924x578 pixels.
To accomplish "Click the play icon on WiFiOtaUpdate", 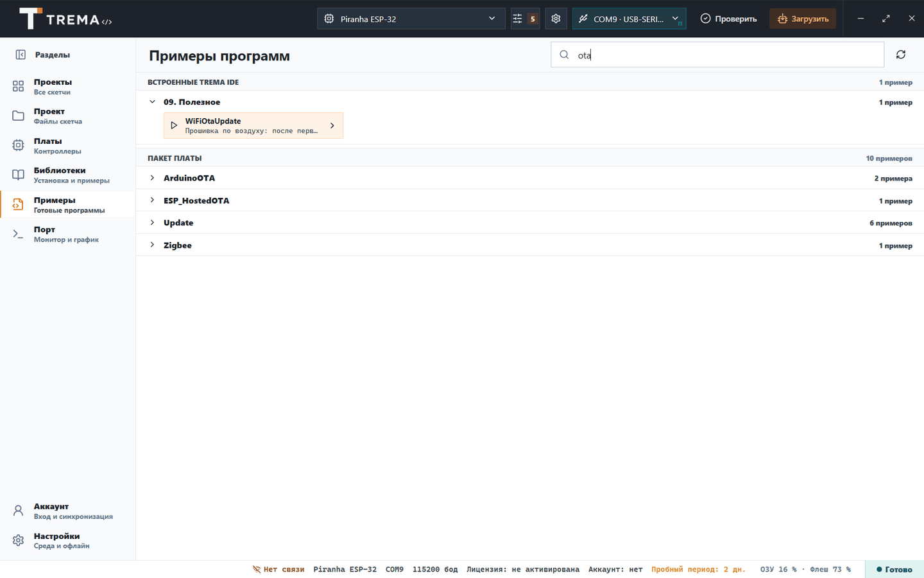I will click(x=174, y=125).
